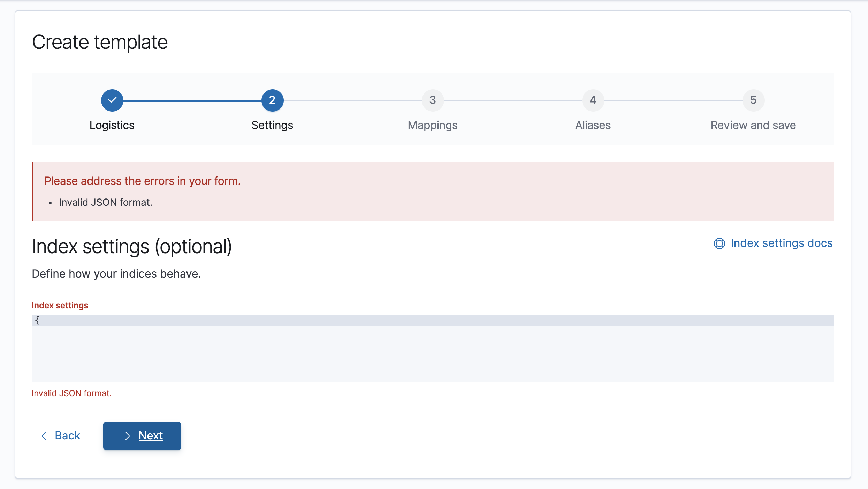Select the Aliases step label
The width and height of the screenshot is (868, 489).
click(593, 125)
